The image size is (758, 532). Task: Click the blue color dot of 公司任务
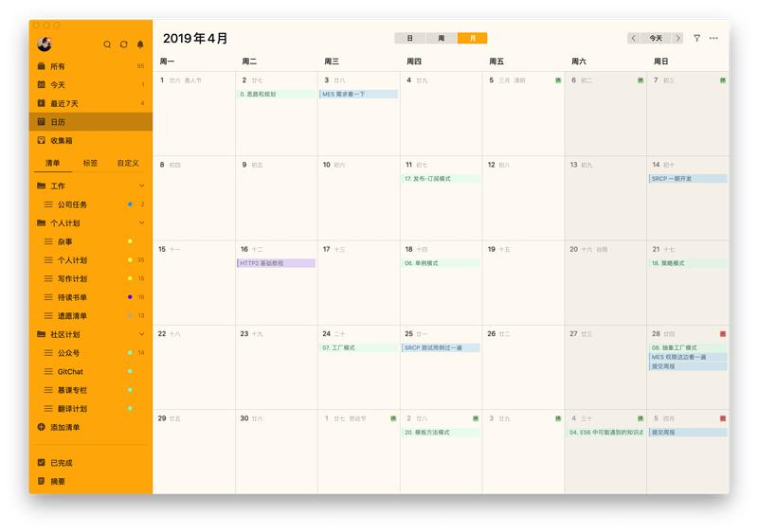130,204
